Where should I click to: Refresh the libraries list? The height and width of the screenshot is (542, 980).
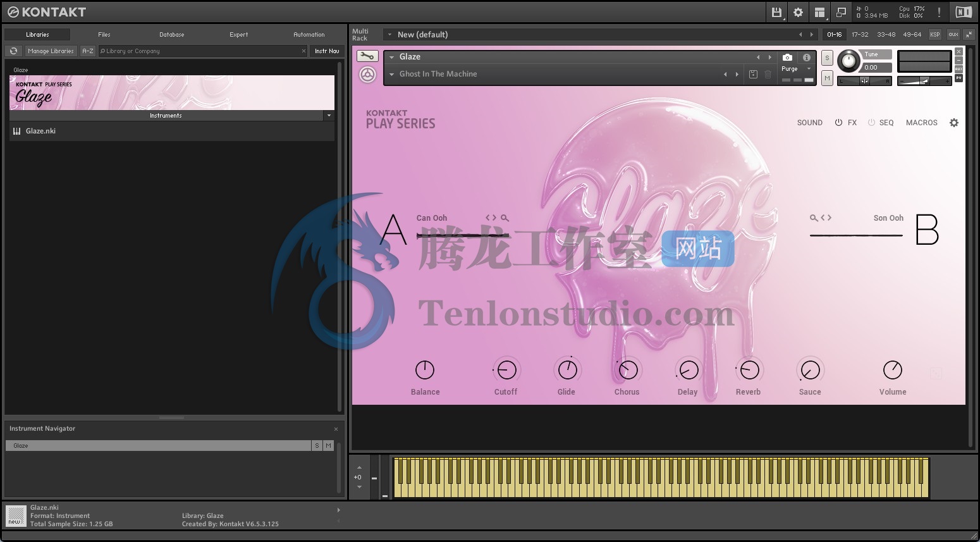[x=13, y=51]
